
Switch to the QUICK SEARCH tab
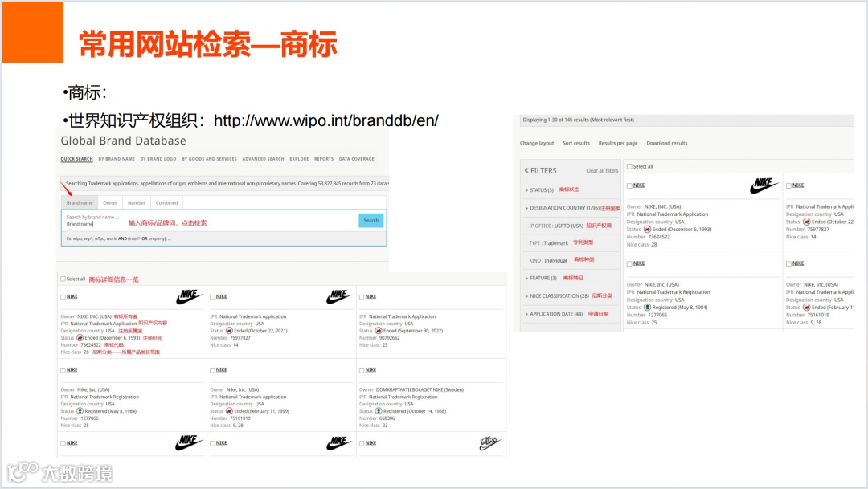76,159
